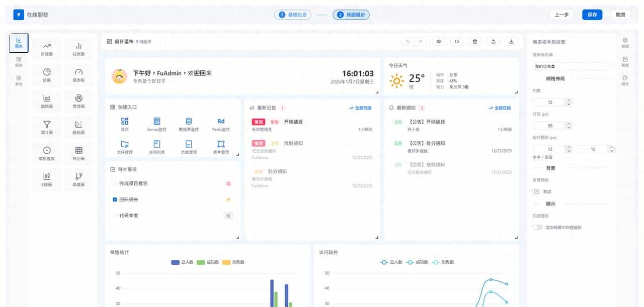Click the 保存 save button

click(592, 15)
